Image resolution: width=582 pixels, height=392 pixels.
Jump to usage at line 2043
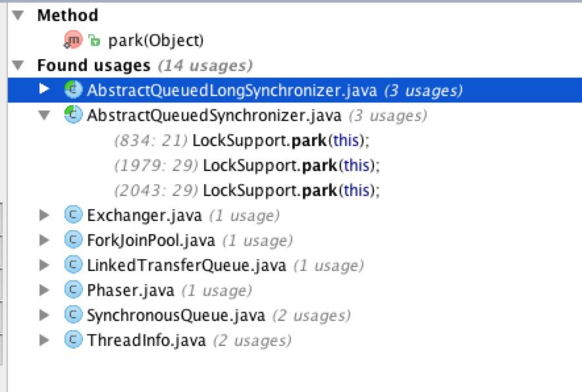coord(291,190)
